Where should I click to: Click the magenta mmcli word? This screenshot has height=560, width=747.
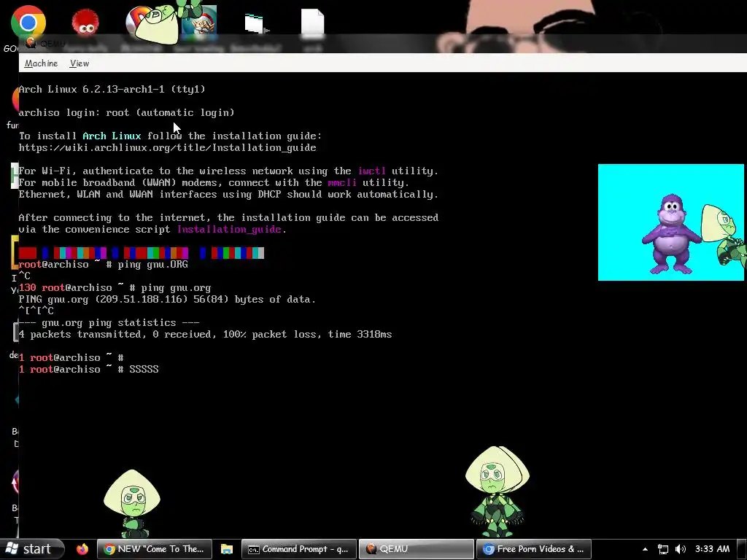click(x=341, y=183)
